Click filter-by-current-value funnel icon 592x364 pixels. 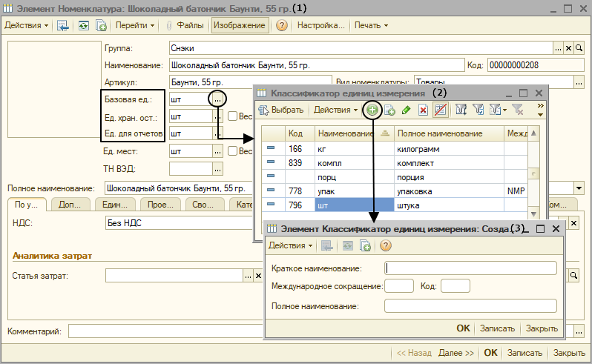pyautogui.click(x=478, y=110)
